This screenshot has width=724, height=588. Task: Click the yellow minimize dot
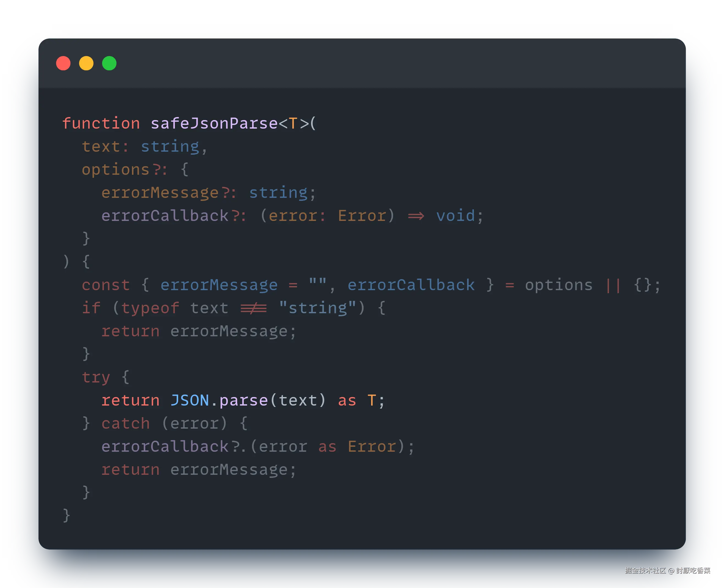(x=86, y=63)
